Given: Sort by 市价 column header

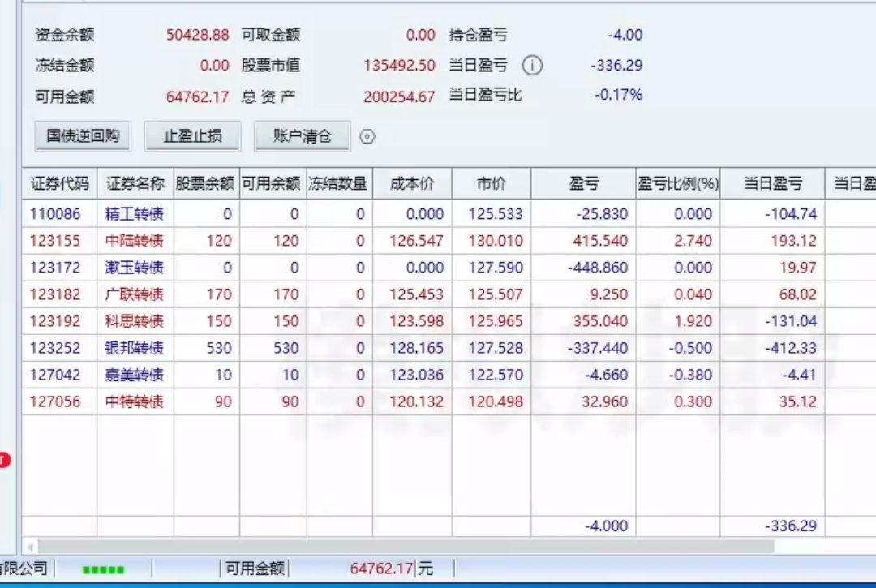Looking at the screenshot, I should [x=492, y=183].
